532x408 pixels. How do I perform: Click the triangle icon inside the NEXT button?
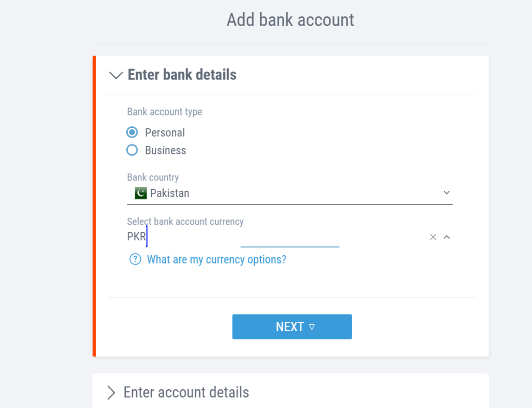pyautogui.click(x=312, y=327)
